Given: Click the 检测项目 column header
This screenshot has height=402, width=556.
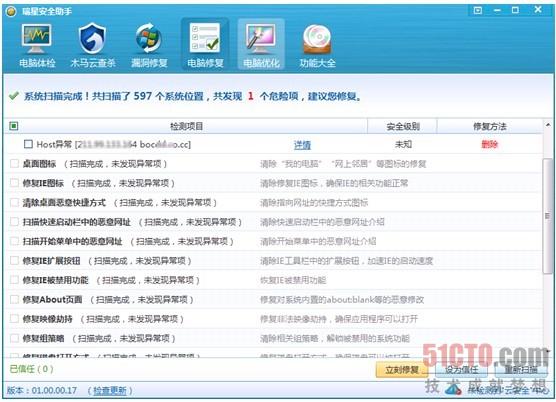Looking at the screenshot, I should [187, 126].
